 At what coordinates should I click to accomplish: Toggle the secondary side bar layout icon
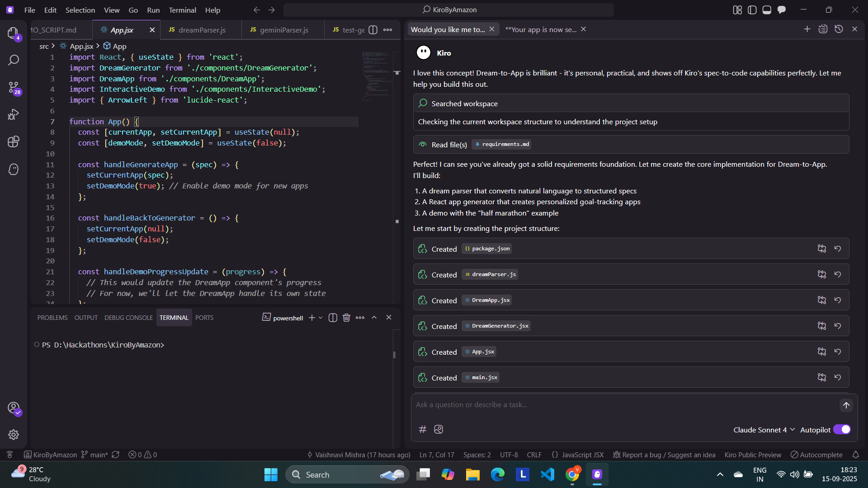(x=782, y=10)
